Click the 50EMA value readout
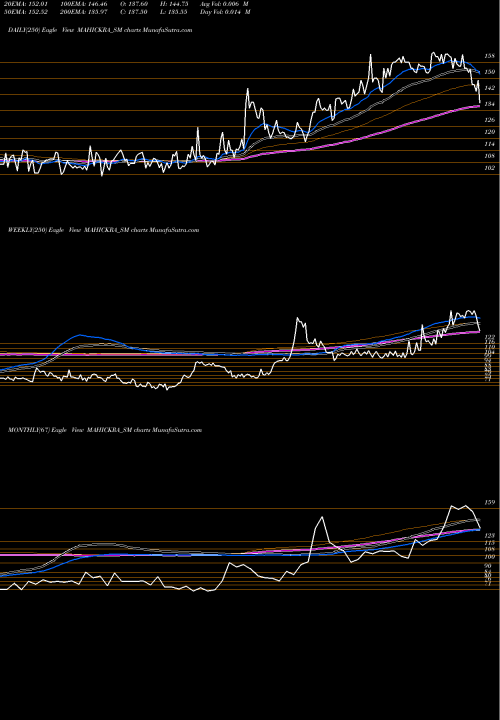This screenshot has width=500, height=720. click(28, 12)
